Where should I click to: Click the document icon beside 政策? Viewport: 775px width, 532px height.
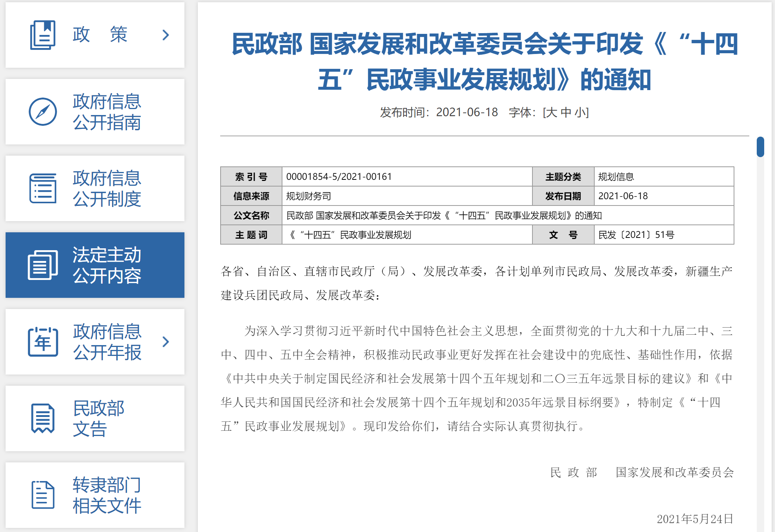click(42, 35)
